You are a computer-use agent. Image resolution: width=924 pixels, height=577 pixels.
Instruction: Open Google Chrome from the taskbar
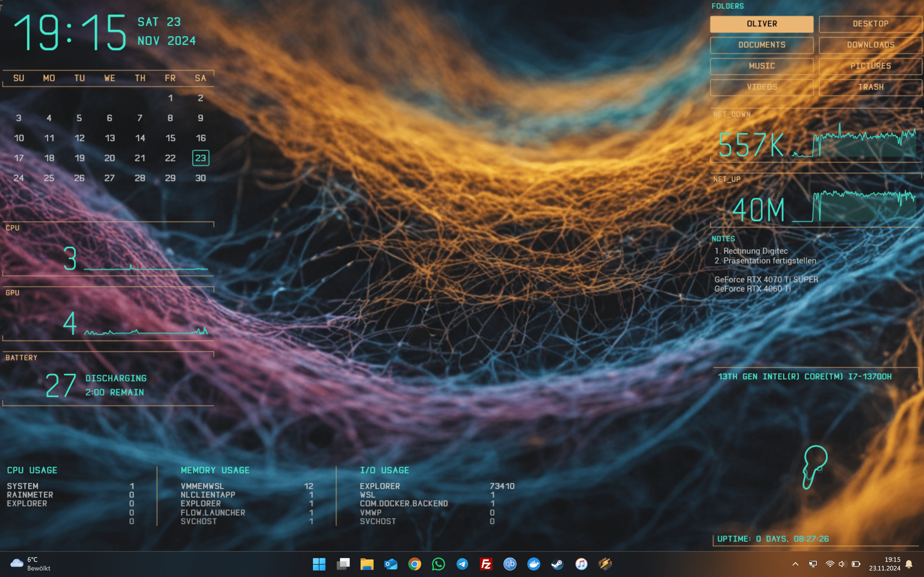point(415,564)
